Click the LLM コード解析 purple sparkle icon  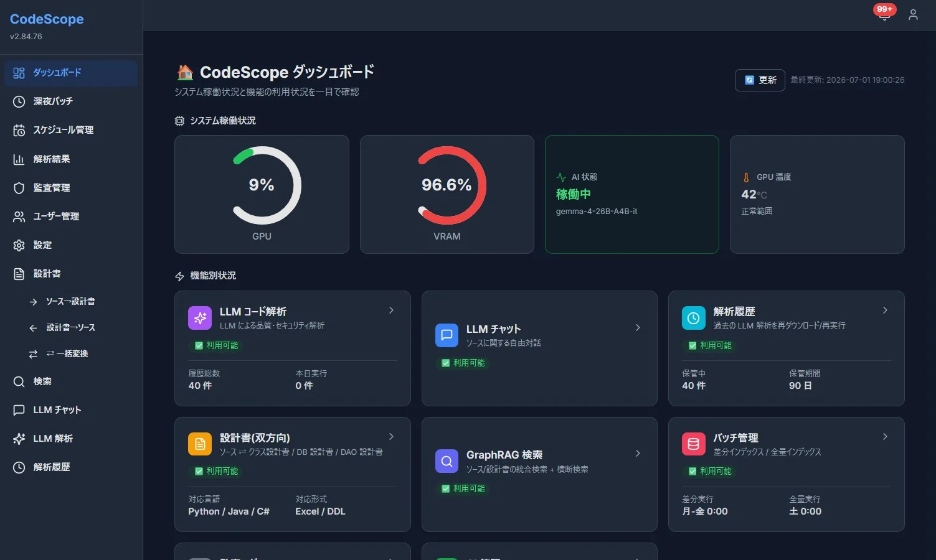(200, 318)
